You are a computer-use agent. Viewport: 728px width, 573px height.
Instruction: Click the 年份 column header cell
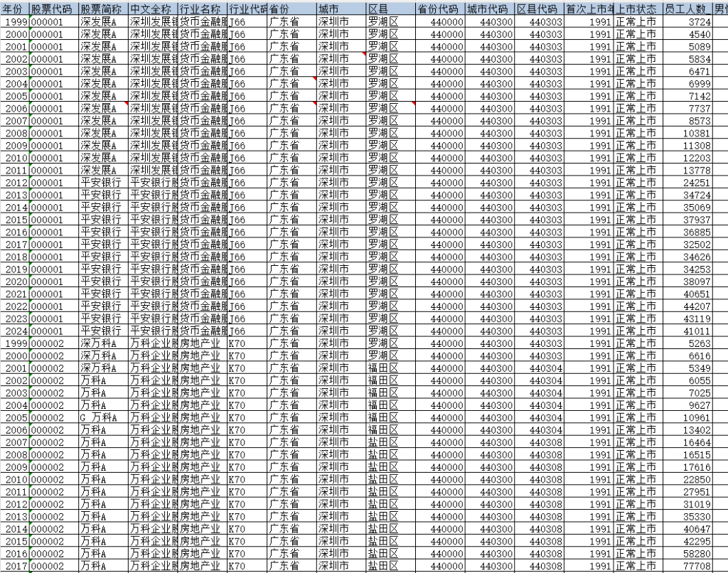15,9
